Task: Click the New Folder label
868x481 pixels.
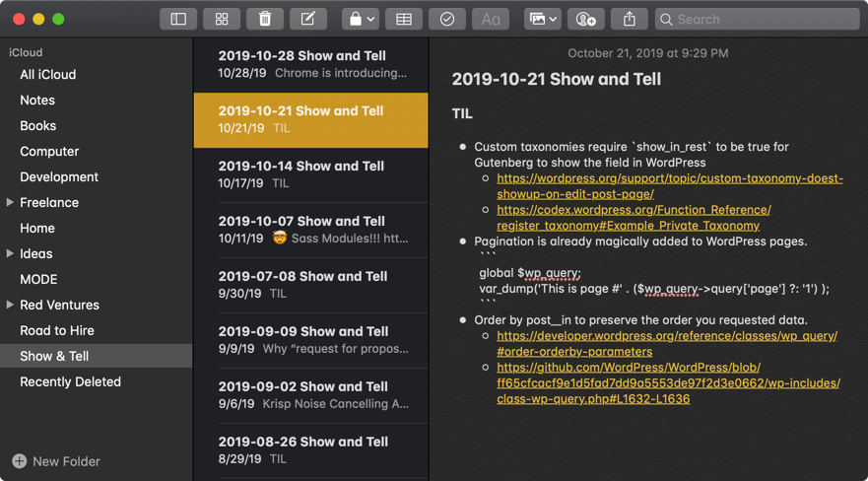Action: (66, 461)
